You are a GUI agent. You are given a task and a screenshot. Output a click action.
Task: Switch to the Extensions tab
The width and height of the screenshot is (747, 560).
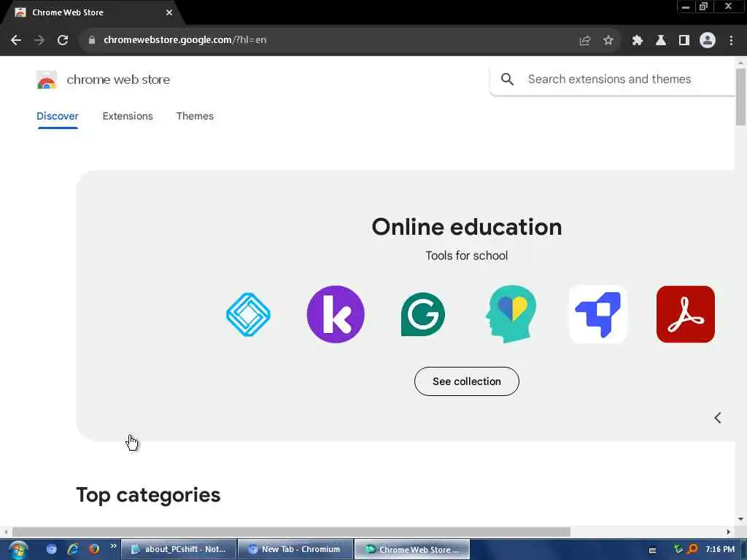click(x=127, y=116)
